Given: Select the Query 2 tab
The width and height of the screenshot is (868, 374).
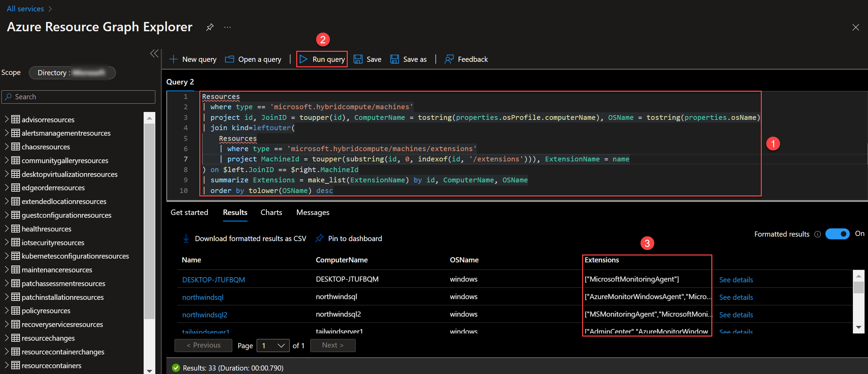Looking at the screenshot, I should (x=180, y=82).
